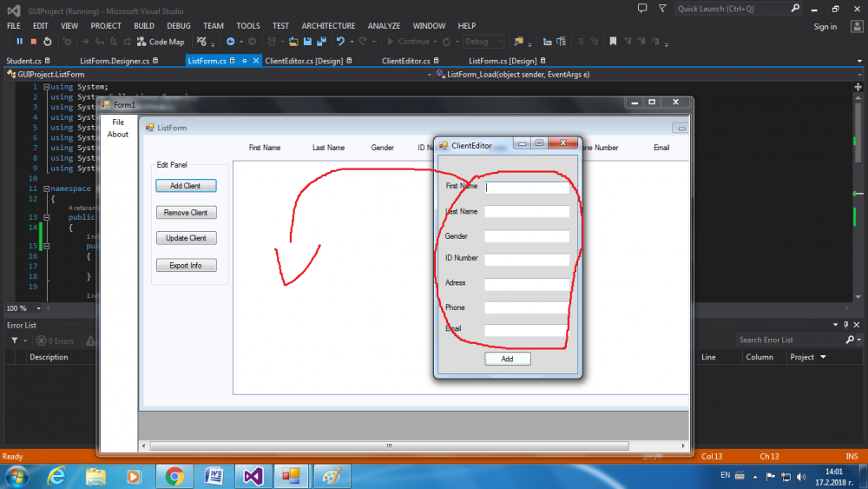
Task: Pause debugging with the Break All icon
Action: tap(19, 42)
